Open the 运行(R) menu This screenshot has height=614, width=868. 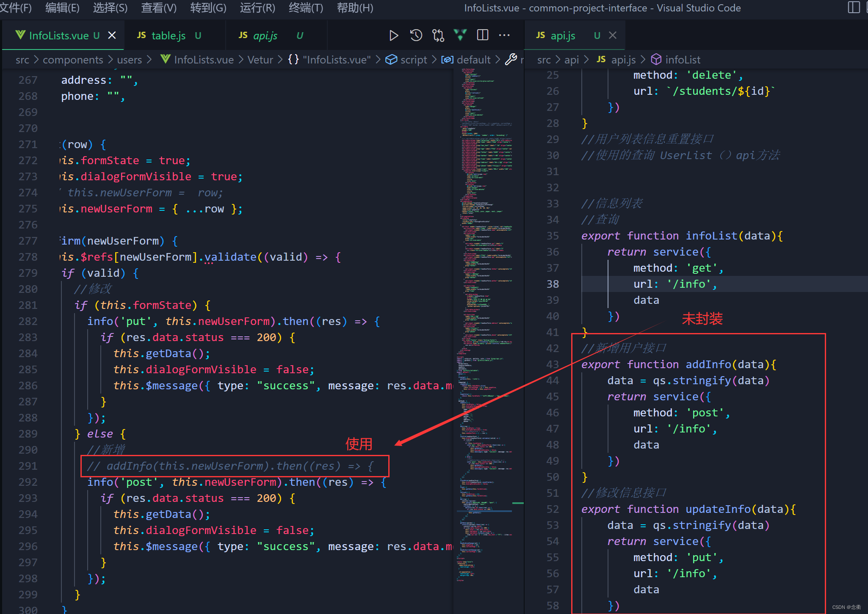pos(257,8)
